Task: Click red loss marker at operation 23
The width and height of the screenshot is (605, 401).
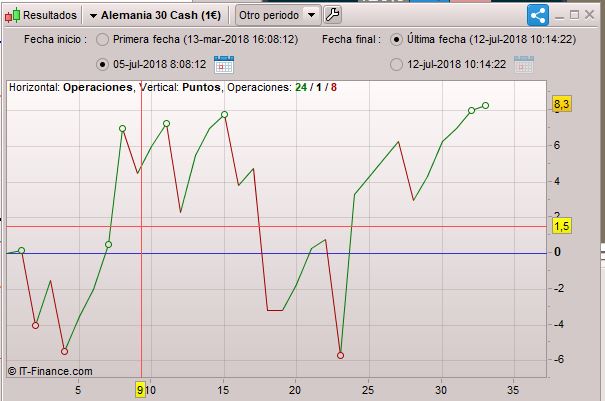Action: (x=340, y=355)
